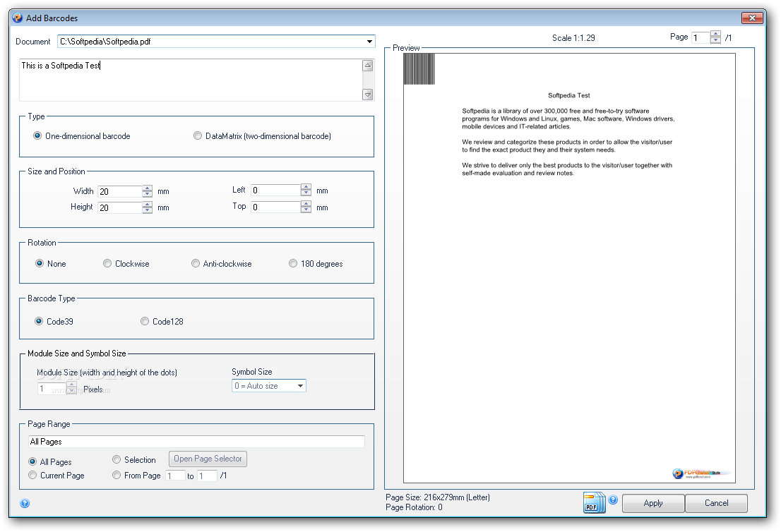Click the Top position input field

point(276,207)
